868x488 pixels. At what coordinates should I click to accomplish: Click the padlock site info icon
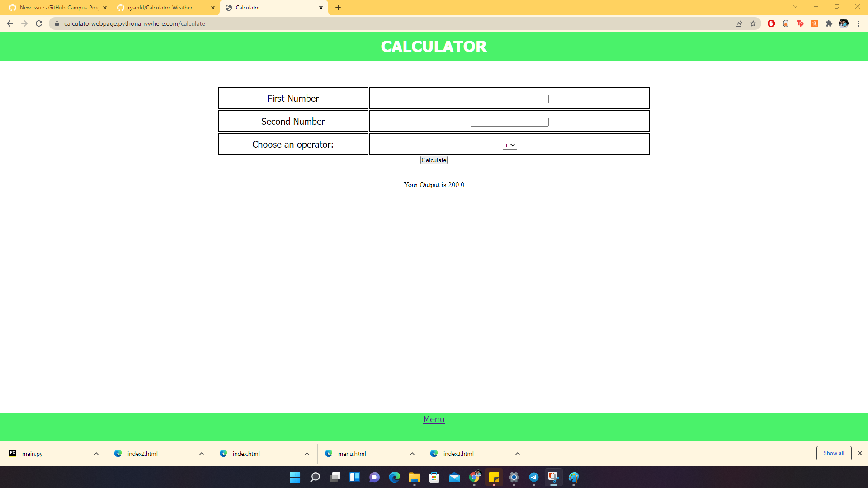pyautogui.click(x=57, y=23)
